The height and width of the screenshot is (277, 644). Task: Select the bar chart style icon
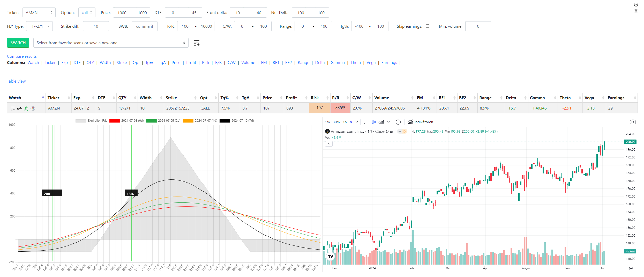pos(366,122)
